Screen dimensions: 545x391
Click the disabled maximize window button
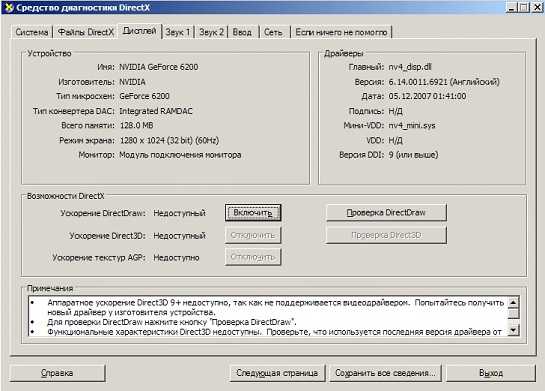click(x=523, y=8)
